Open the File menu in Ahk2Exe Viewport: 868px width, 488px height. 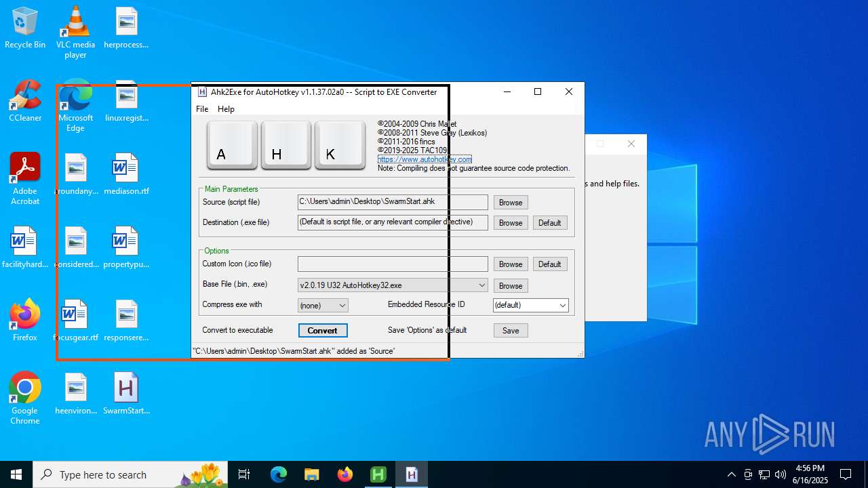coord(202,109)
